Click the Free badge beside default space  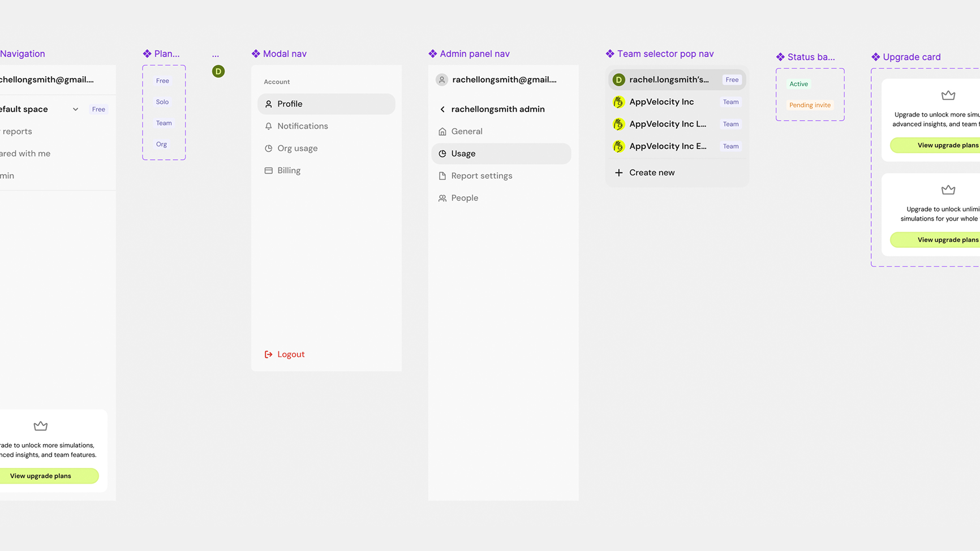click(98, 109)
